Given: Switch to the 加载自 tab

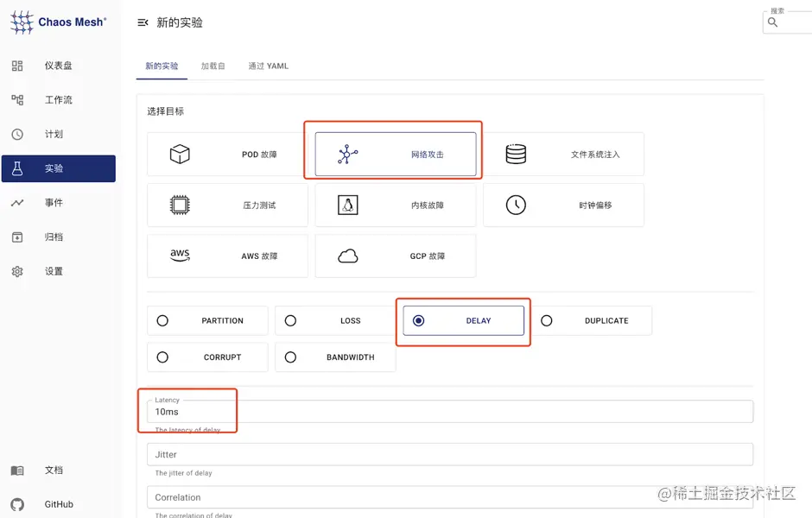Looking at the screenshot, I should pos(213,66).
